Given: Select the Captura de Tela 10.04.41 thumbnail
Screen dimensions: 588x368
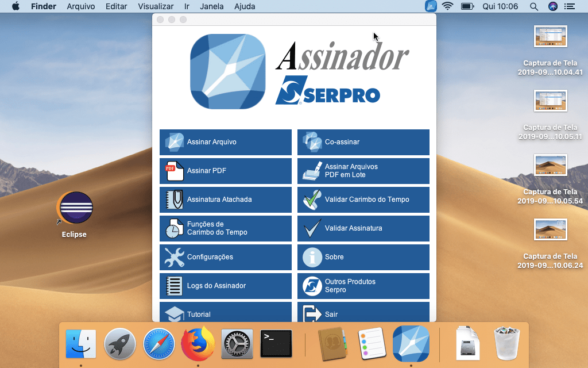Looking at the screenshot, I should coord(550,37).
